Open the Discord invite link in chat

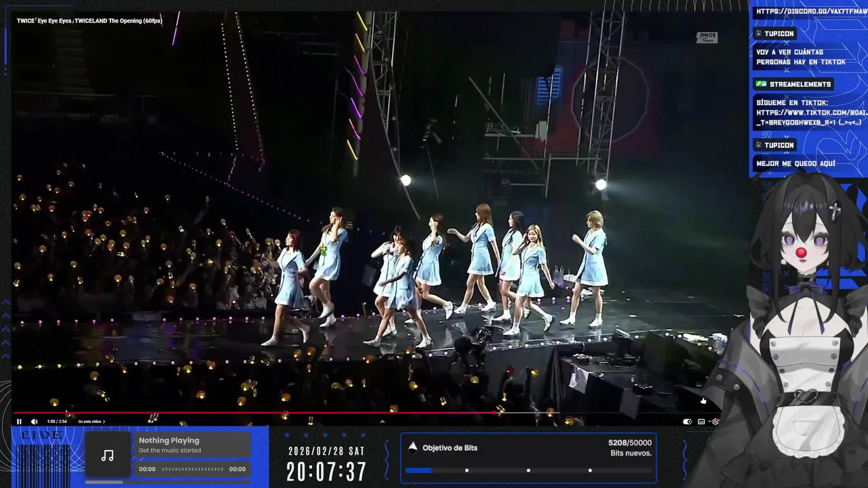click(812, 12)
